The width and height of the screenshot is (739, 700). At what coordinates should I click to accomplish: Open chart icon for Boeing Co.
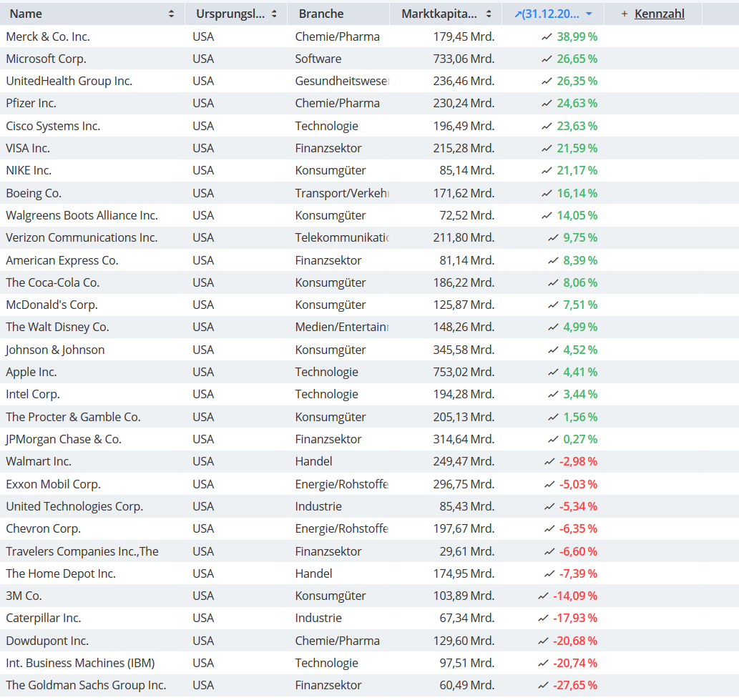[x=547, y=193]
